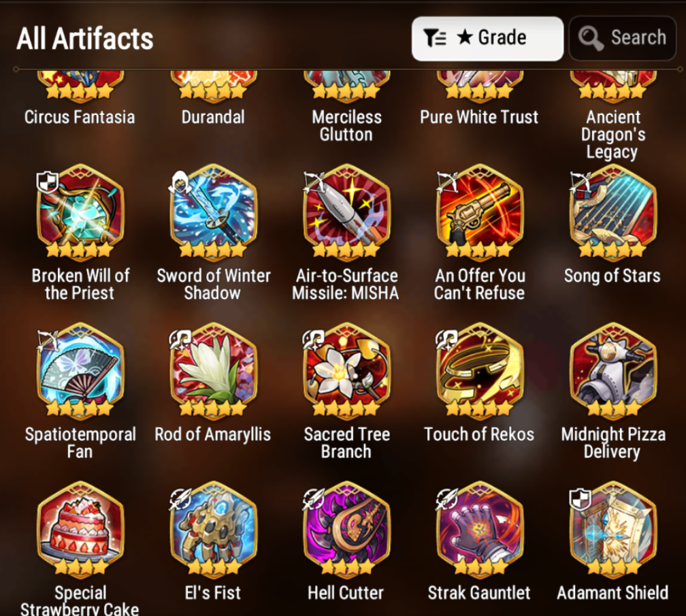Choose An Offer You Can't Refuse revolver icon

(x=480, y=211)
